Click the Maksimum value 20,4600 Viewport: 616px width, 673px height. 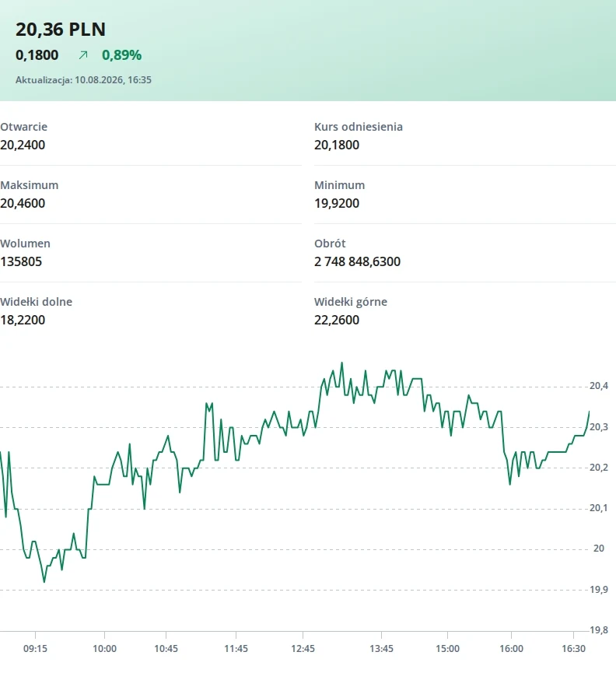23,203
